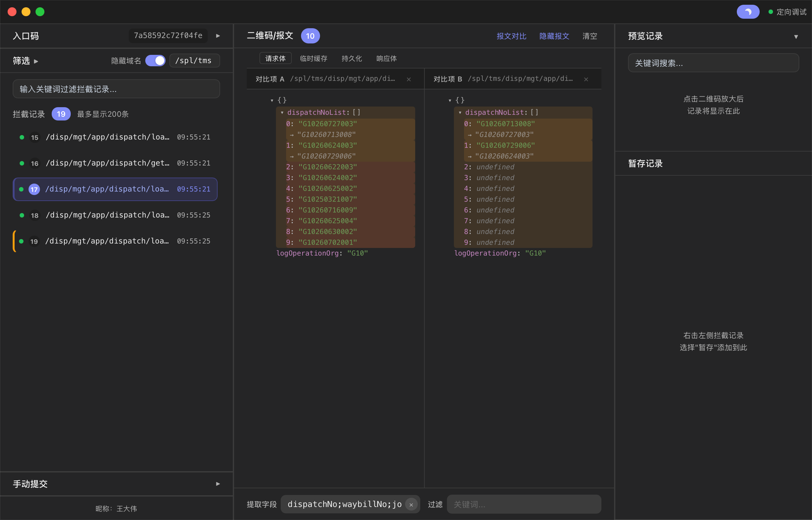Expand the 手动提交 panel arrow
The width and height of the screenshot is (812, 520).
218,484
